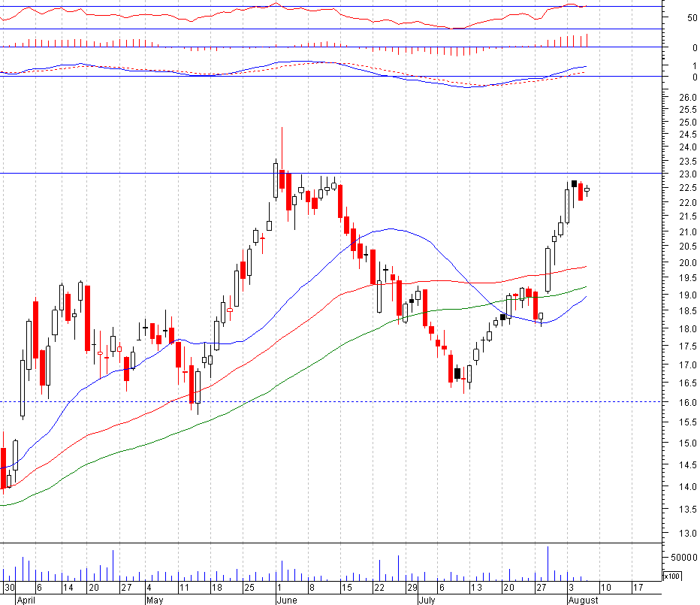This screenshot has width=700, height=605.
Task: Click the 50 oscillator axis label
Action: click(x=692, y=18)
